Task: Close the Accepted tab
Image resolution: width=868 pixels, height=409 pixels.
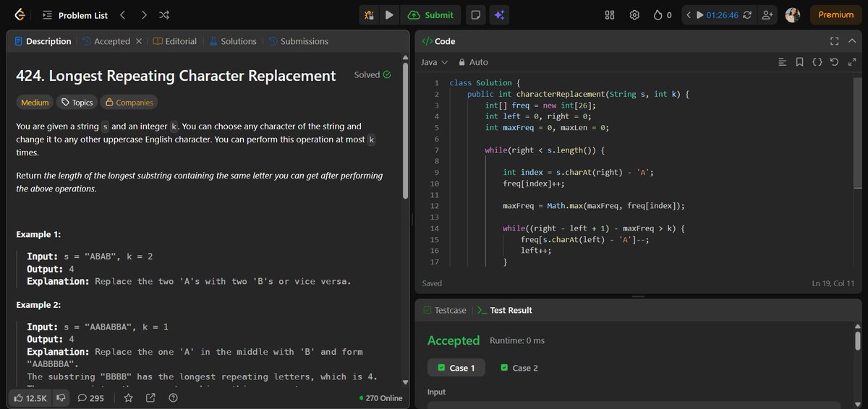Action: click(139, 41)
